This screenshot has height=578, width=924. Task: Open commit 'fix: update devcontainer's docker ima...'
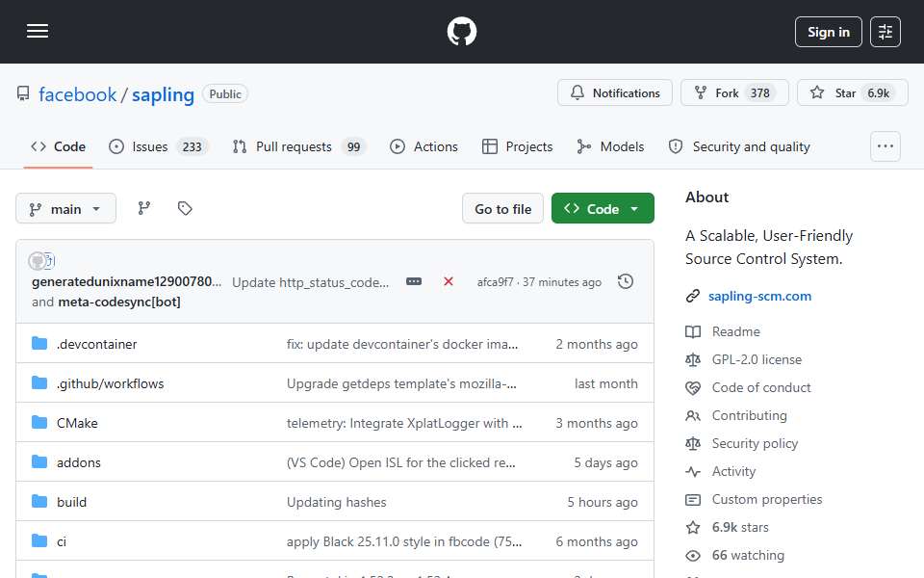click(x=402, y=344)
